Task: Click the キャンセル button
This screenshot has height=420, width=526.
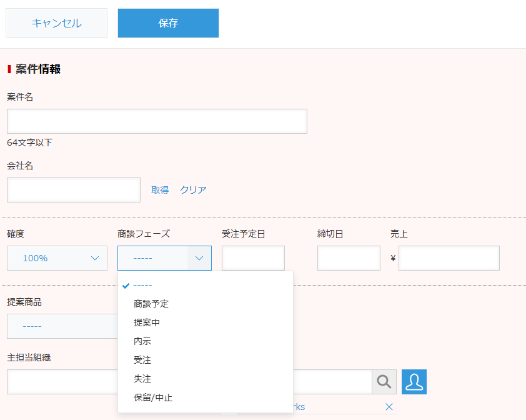Action: point(56,23)
